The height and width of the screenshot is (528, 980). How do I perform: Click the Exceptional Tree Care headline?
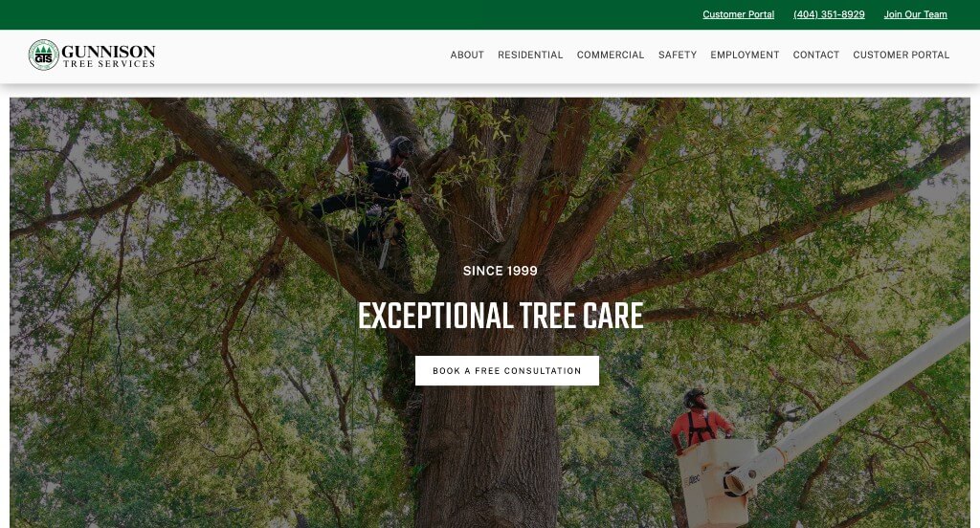tap(501, 316)
